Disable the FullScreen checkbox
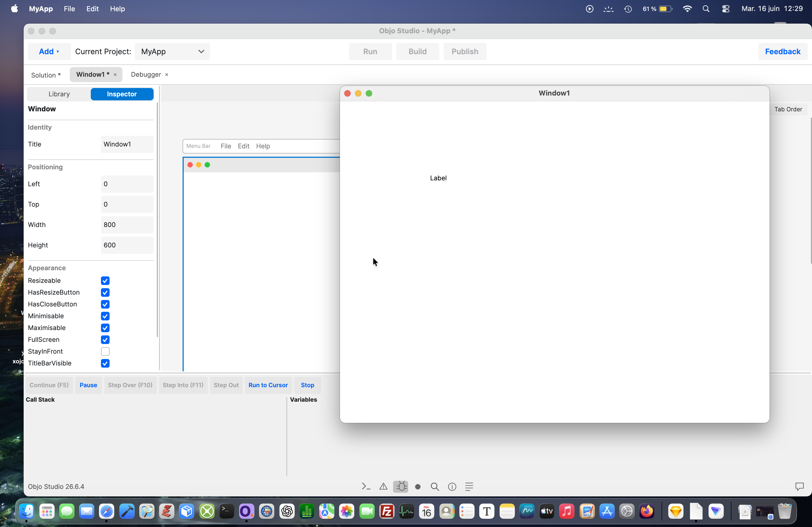This screenshot has height=527, width=812. (105, 339)
